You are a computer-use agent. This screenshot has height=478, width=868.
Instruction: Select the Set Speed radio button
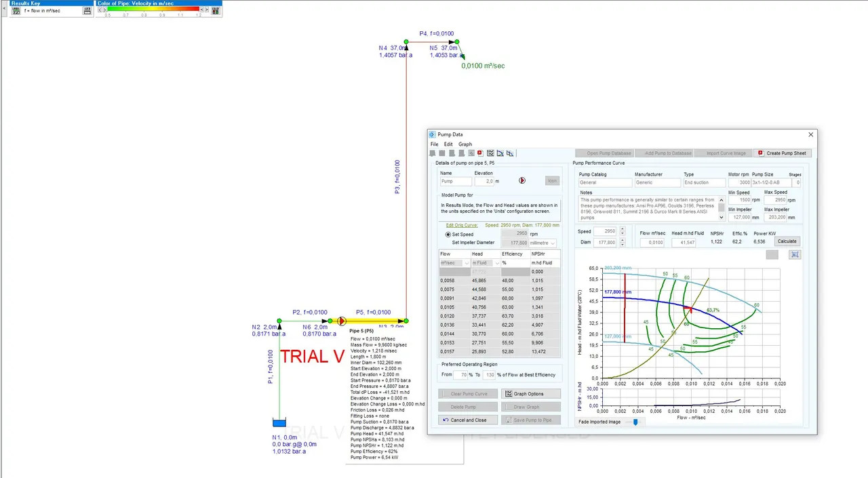click(448, 234)
